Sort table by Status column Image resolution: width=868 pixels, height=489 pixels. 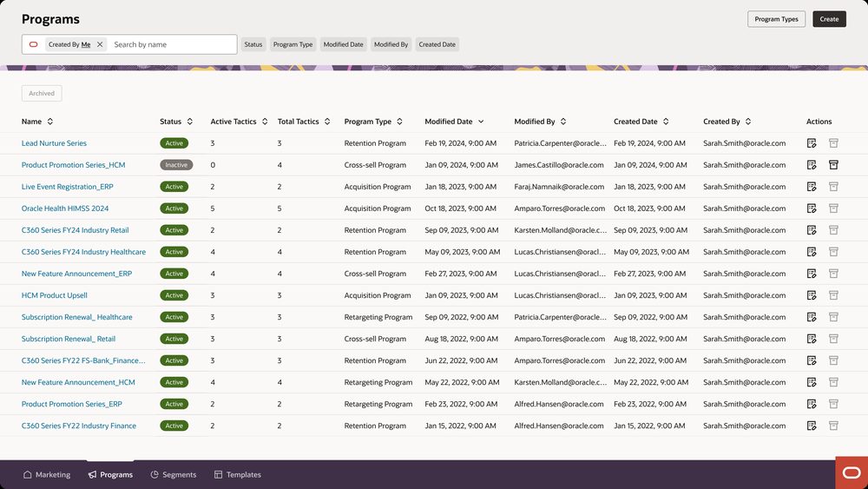coord(190,122)
